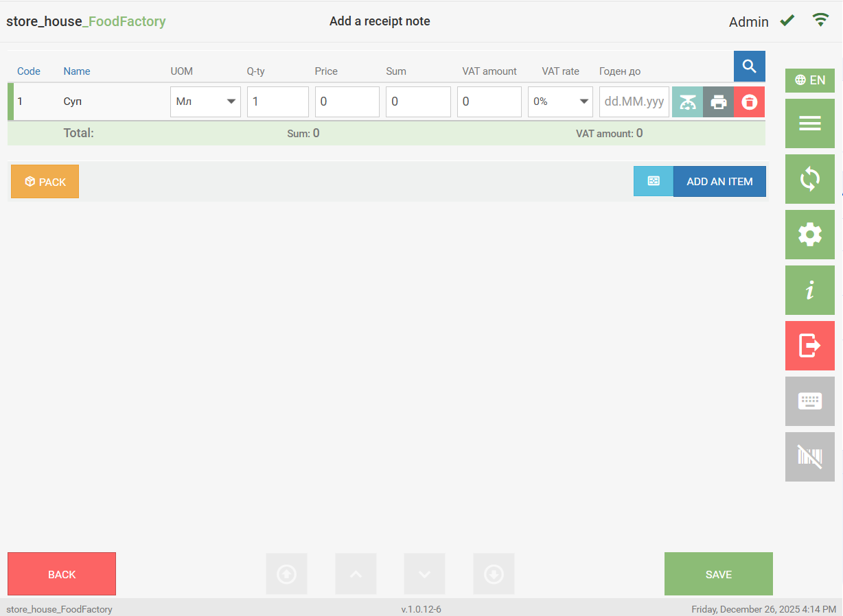
Task: Sort by the Name column header
Action: tap(77, 71)
